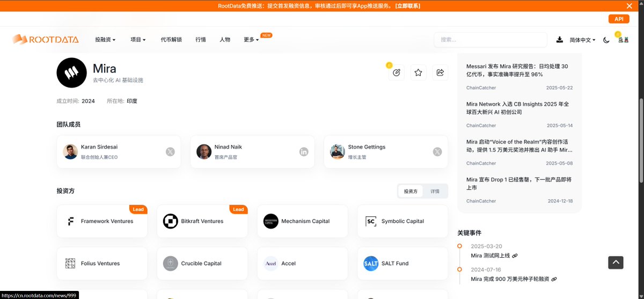
Task: Click the Mechanism Capital logo icon
Action: (x=271, y=221)
